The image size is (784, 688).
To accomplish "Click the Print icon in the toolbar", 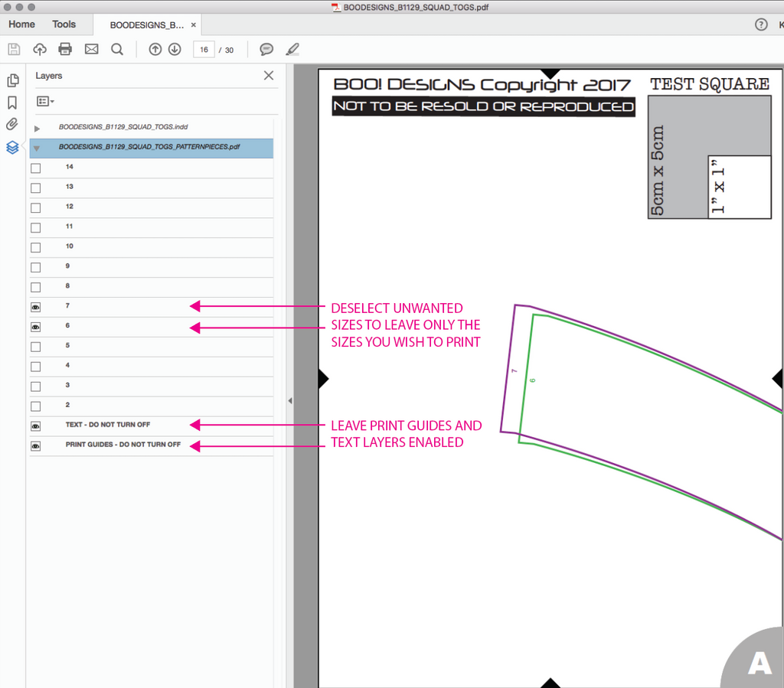I will (65, 49).
